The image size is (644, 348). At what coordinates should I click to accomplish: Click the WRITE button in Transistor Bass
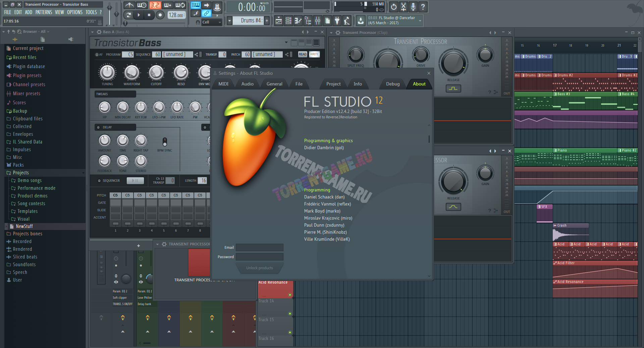(314, 54)
